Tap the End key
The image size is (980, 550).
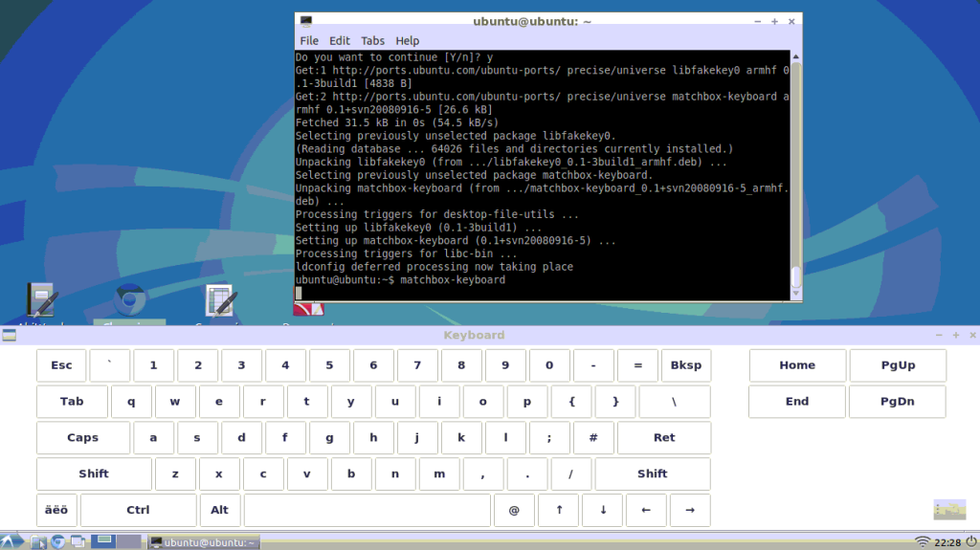point(797,401)
